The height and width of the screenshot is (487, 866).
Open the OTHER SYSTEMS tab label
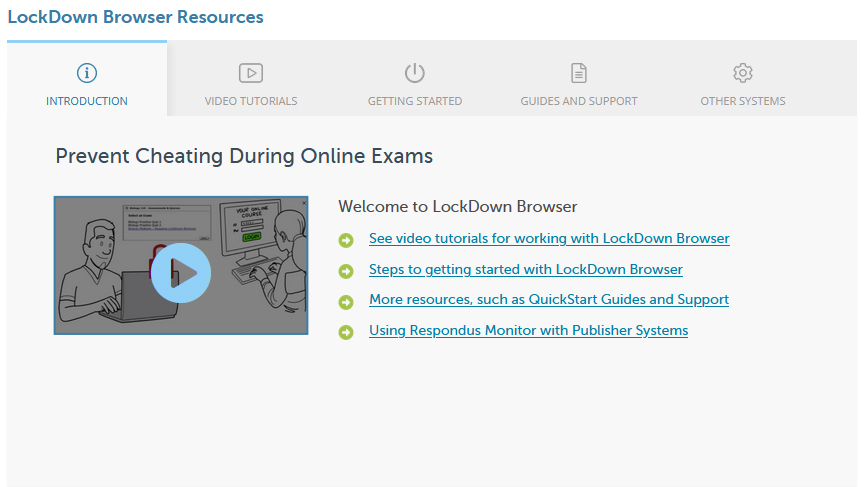click(743, 101)
